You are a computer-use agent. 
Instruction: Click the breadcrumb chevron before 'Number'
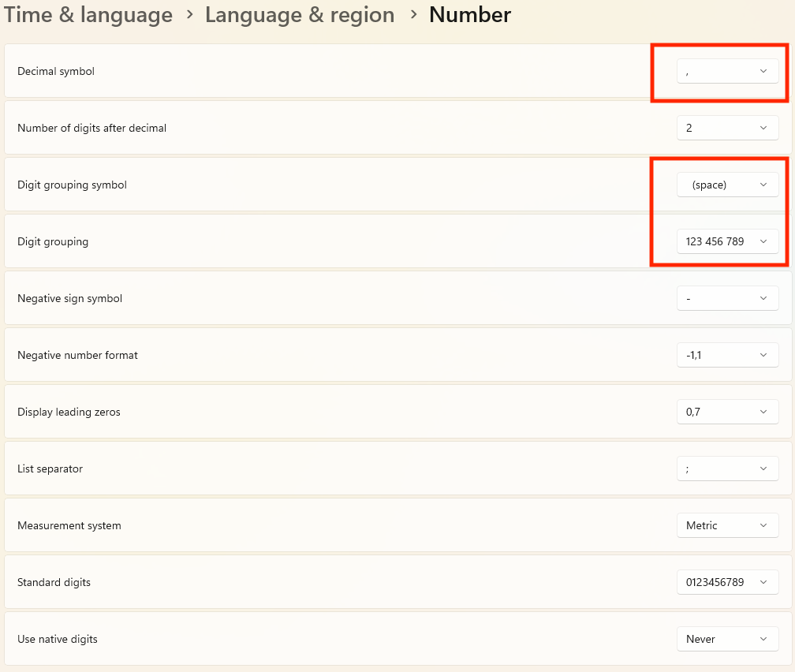point(412,15)
